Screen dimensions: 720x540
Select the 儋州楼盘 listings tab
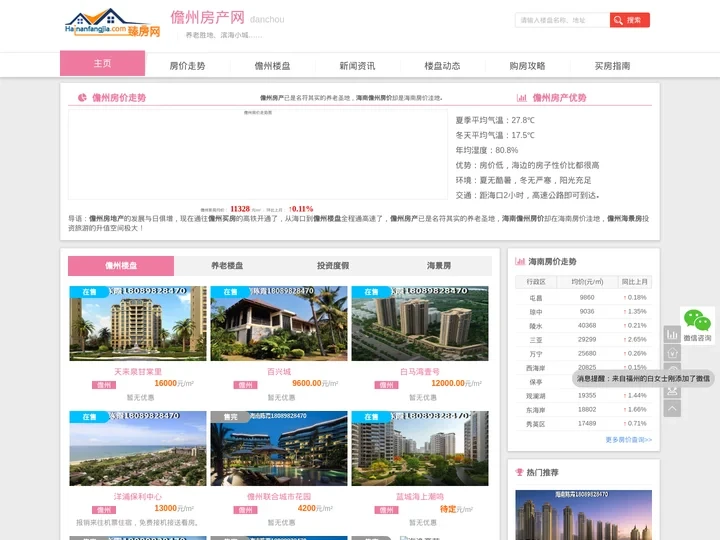coord(121,265)
